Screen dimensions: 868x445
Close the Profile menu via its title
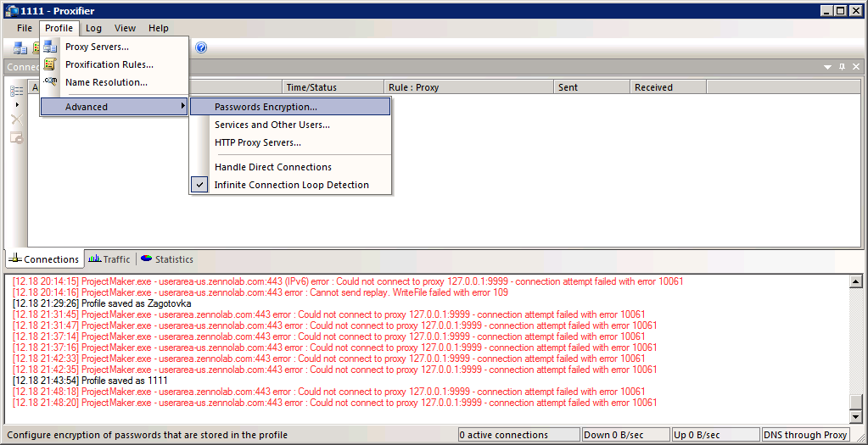pyautogui.click(x=59, y=28)
